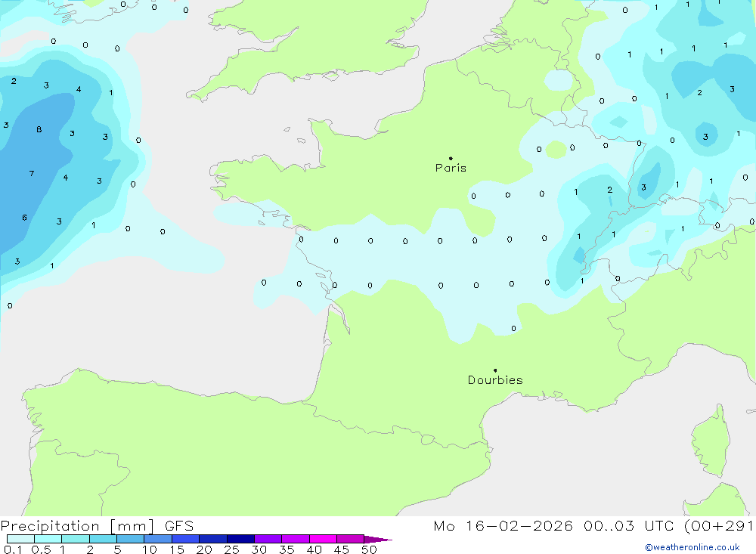Screen dimensions: 756x554
Task: Pick the 2–5 mm legend swatch
Action: click(x=103, y=539)
